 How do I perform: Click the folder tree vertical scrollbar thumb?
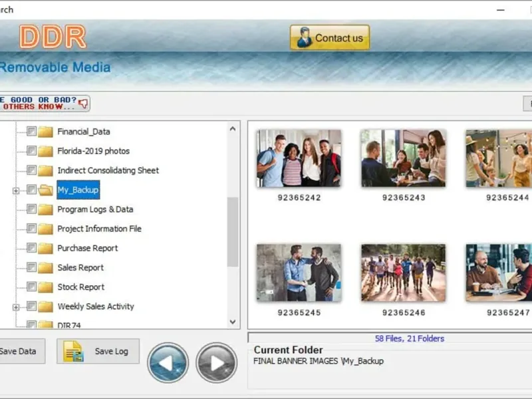232,232
